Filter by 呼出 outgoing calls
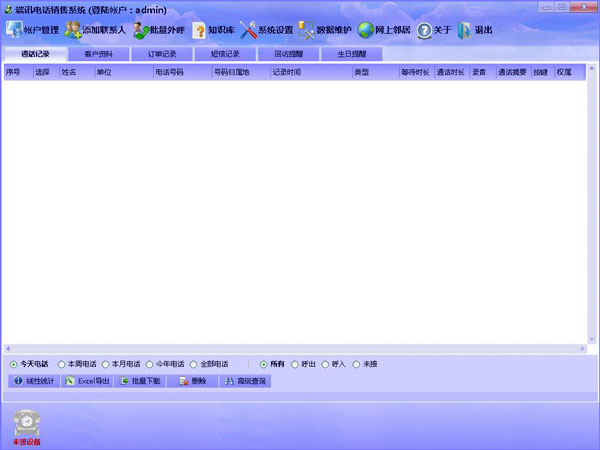The image size is (600, 450). [294, 364]
